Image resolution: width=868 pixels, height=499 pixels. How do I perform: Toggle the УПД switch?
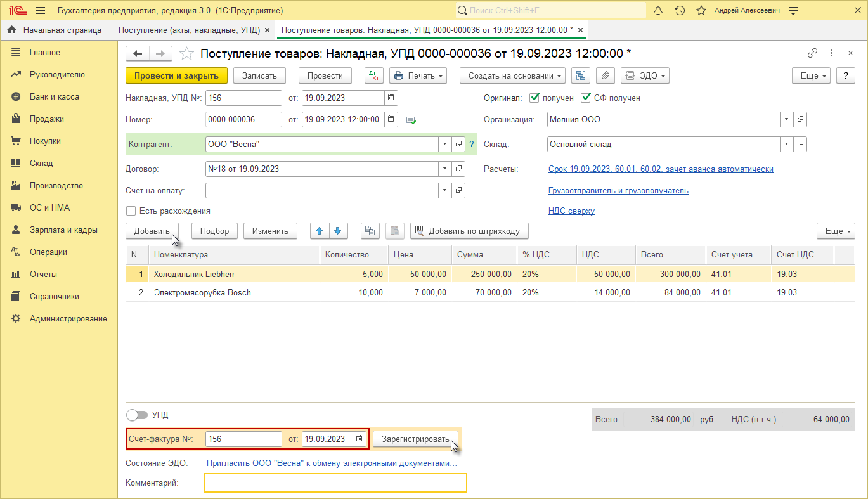(136, 415)
